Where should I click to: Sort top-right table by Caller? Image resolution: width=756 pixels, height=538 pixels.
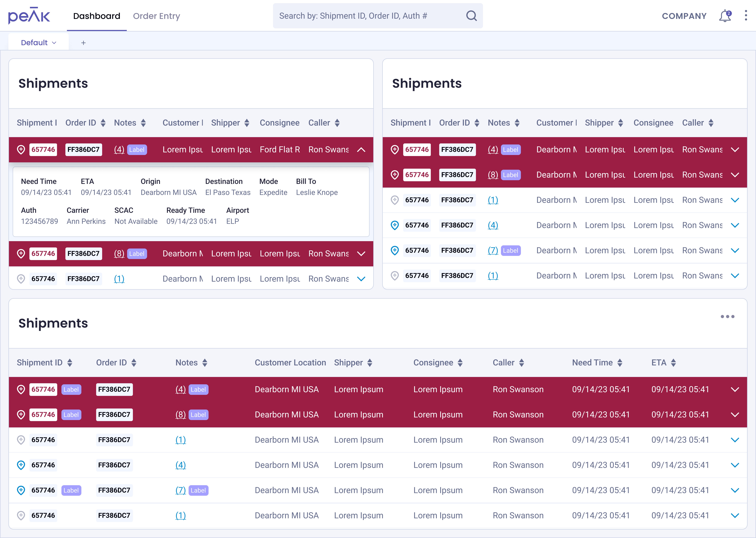pyautogui.click(x=711, y=123)
